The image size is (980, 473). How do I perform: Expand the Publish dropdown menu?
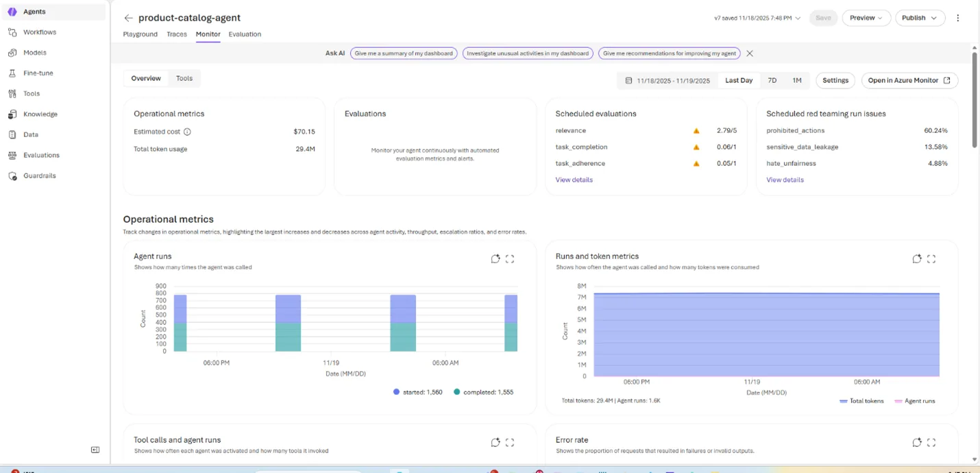[x=920, y=18]
